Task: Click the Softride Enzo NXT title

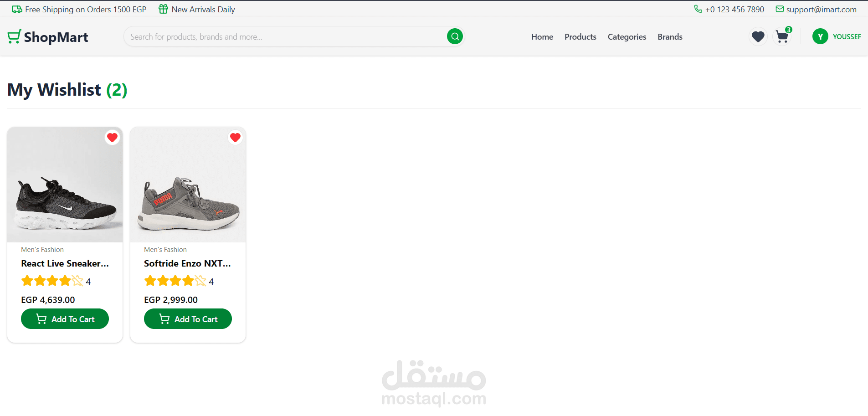Action: (188, 263)
